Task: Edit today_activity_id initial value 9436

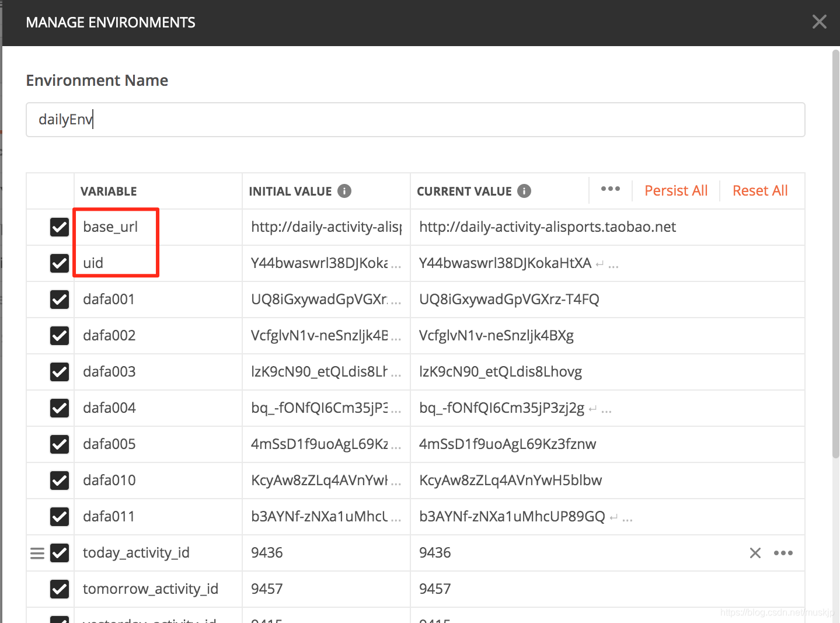Action: [x=267, y=553]
